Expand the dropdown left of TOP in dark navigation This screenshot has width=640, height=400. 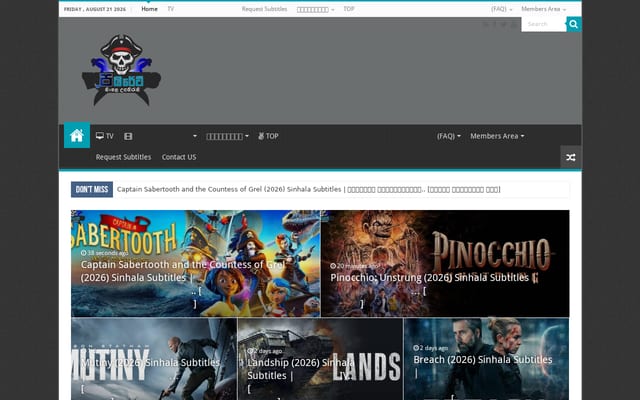pos(227,136)
